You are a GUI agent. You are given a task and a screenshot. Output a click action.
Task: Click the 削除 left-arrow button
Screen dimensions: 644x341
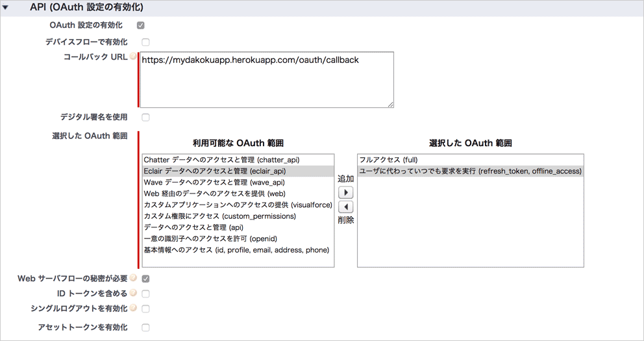[x=346, y=207]
